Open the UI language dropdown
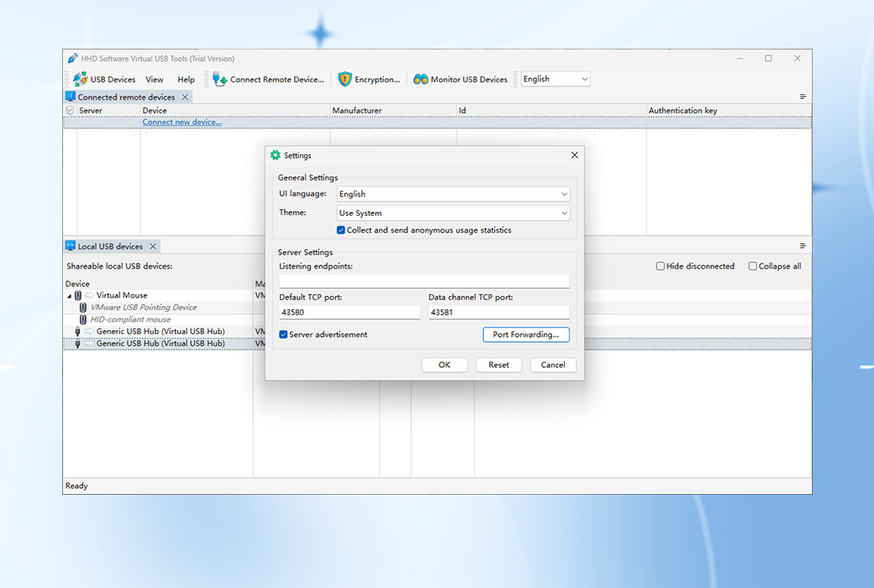 click(x=564, y=193)
